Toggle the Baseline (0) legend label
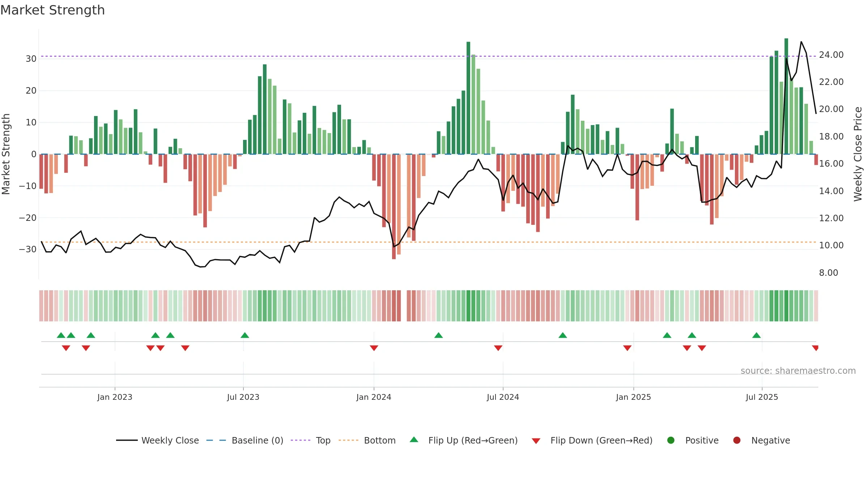This screenshot has width=868, height=488. pos(258,440)
